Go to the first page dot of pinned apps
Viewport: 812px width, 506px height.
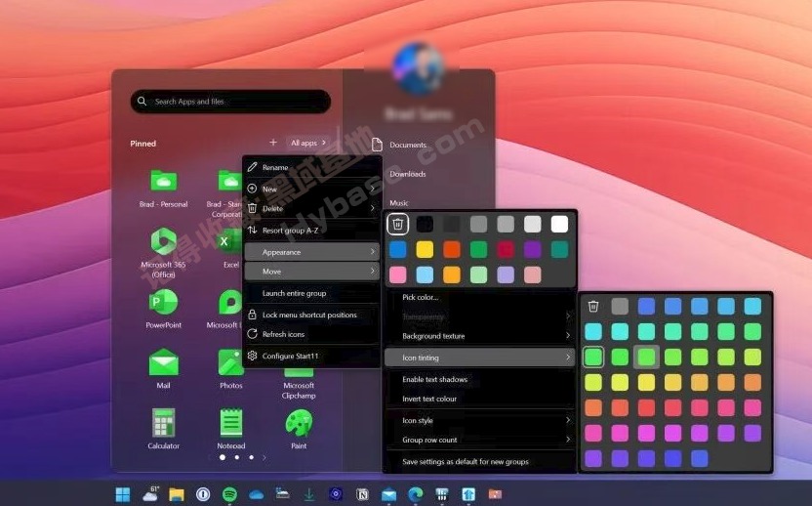pyautogui.click(x=223, y=458)
